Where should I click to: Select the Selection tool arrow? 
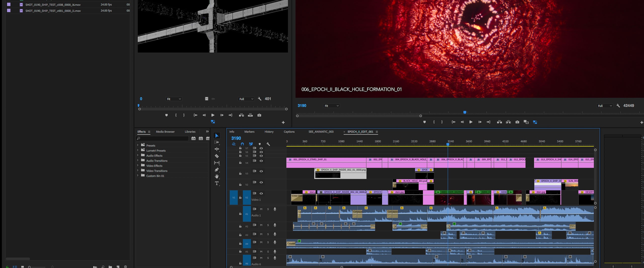(x=217, y=136)
